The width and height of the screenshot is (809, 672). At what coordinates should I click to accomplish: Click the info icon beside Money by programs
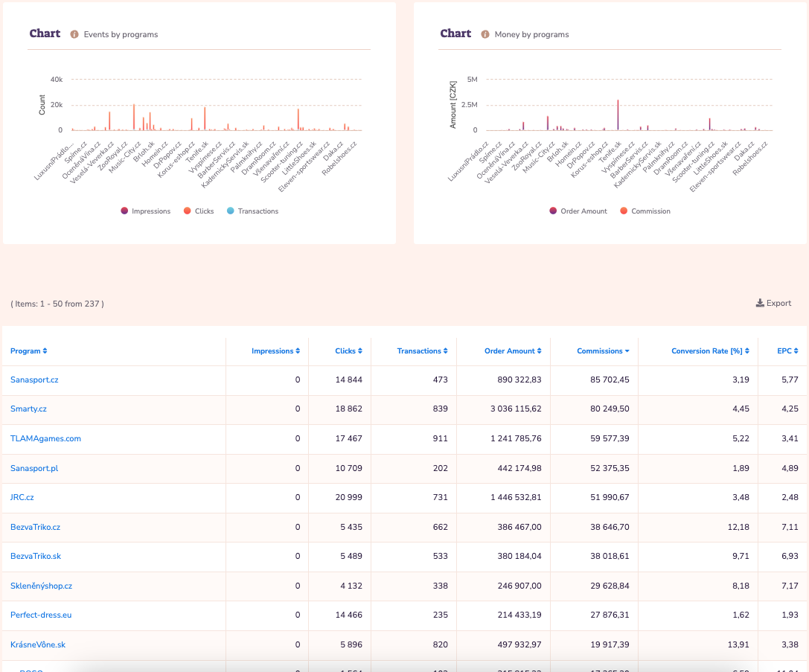[485, 34]
